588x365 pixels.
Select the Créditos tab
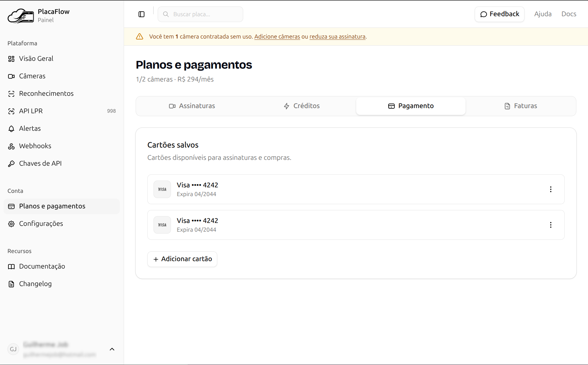301,106
